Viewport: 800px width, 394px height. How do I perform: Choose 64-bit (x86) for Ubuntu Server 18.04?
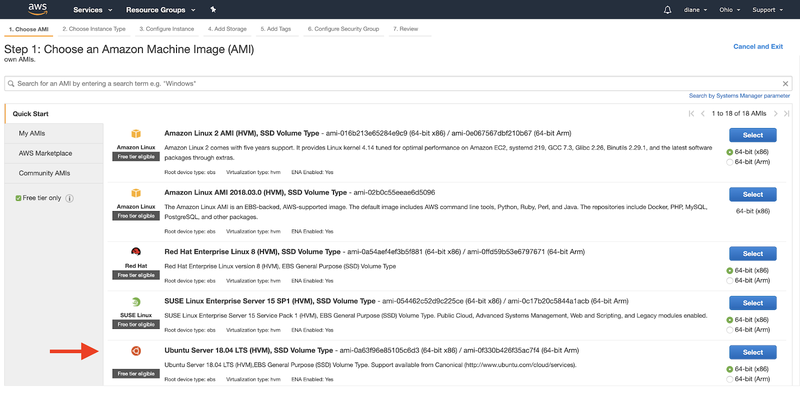click(x=730, y=369)
